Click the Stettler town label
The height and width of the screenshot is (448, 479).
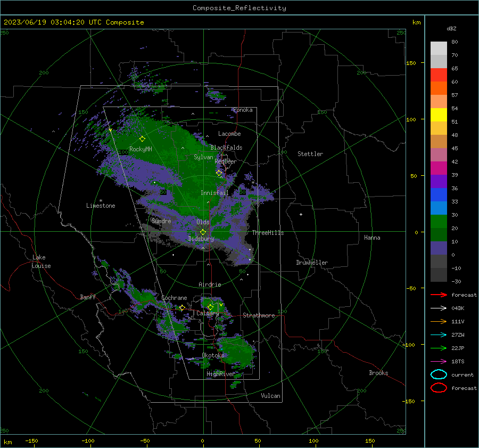(x=310, y=154)
